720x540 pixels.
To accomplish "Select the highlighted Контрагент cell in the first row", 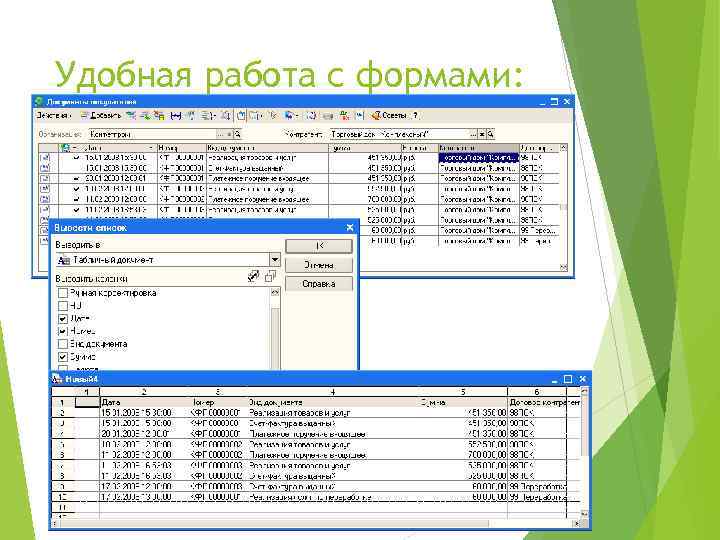I will click(x=478, y=158).
